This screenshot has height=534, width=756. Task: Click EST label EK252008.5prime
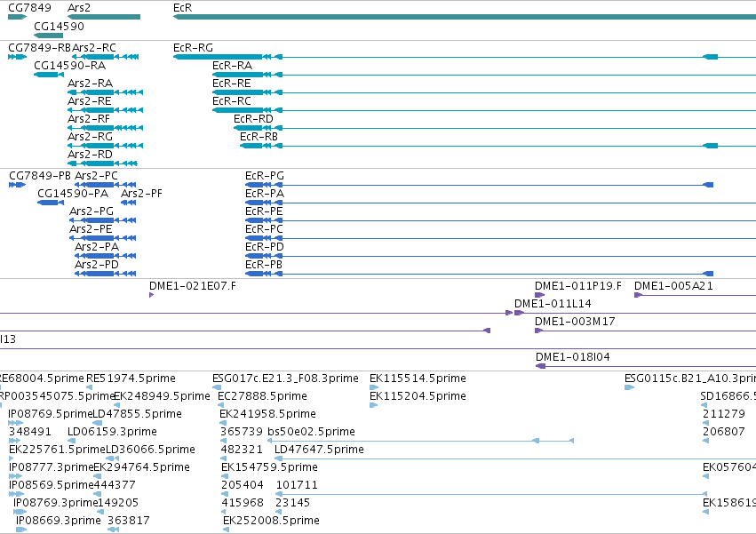pos(271,522)
